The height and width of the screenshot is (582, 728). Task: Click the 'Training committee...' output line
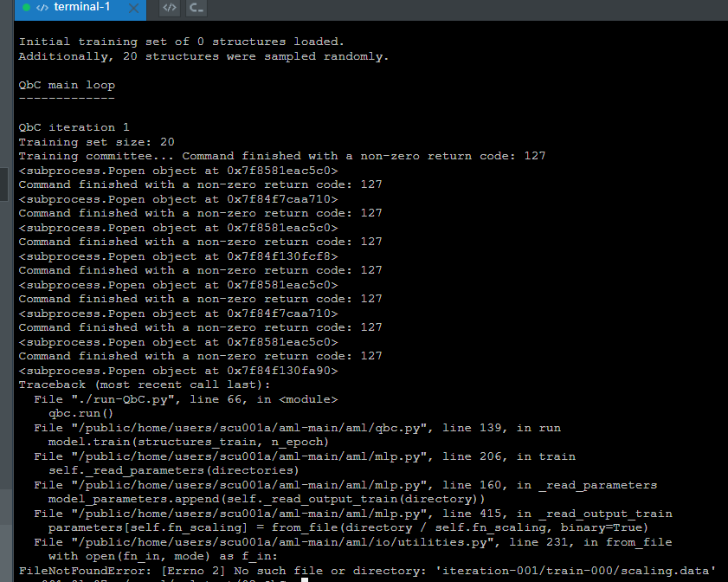pos(282,156)
